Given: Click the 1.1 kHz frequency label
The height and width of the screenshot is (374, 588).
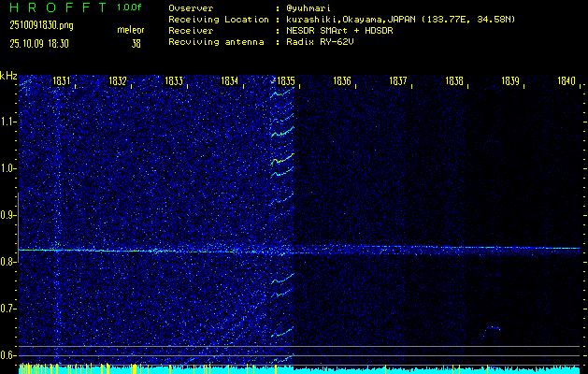Looking at the screenshot, I should point(7,122).
